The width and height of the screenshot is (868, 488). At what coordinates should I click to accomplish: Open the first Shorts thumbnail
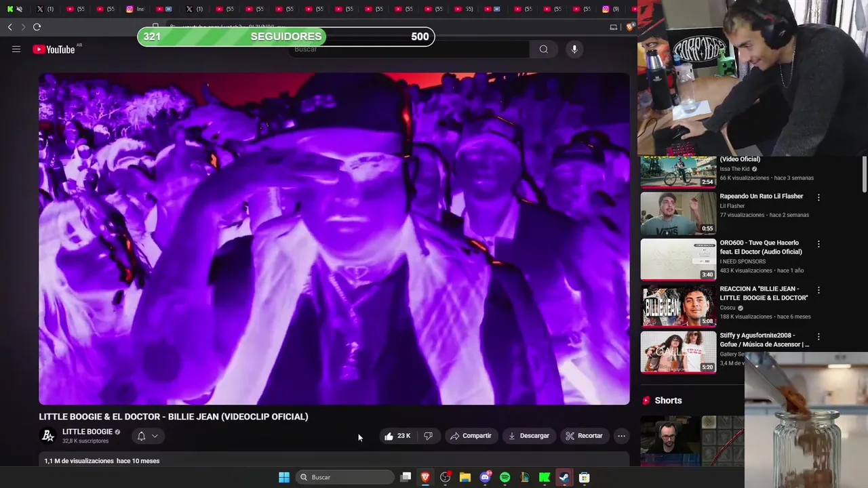click(670, 441)
